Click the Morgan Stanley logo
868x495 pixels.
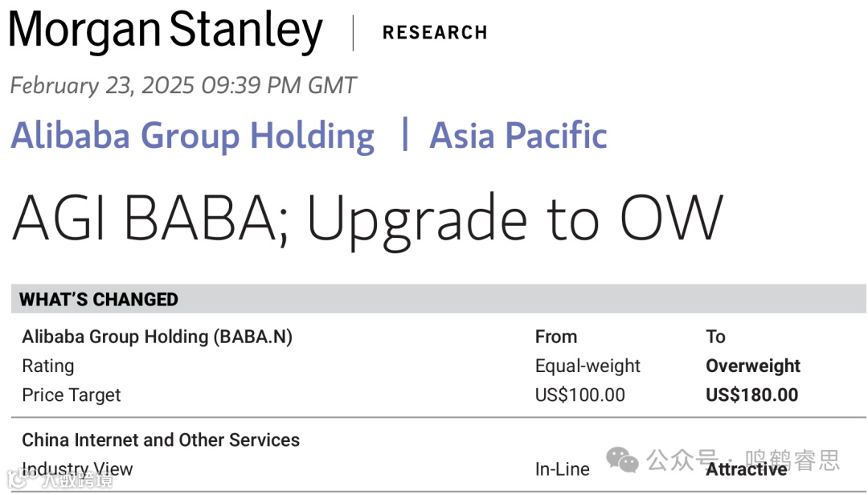coord(166,31)
